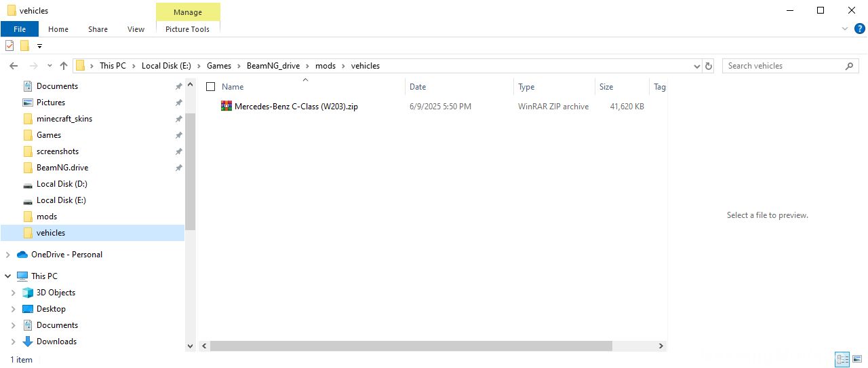Expand the Desktop node
The height and width of the screenshot is (368, 868).
(x=14, y=309)
